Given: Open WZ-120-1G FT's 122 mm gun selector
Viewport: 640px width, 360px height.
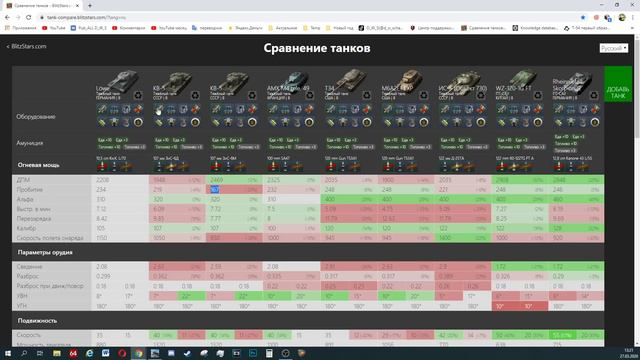Looking at the screenshot, I should (x=515, y=158).
